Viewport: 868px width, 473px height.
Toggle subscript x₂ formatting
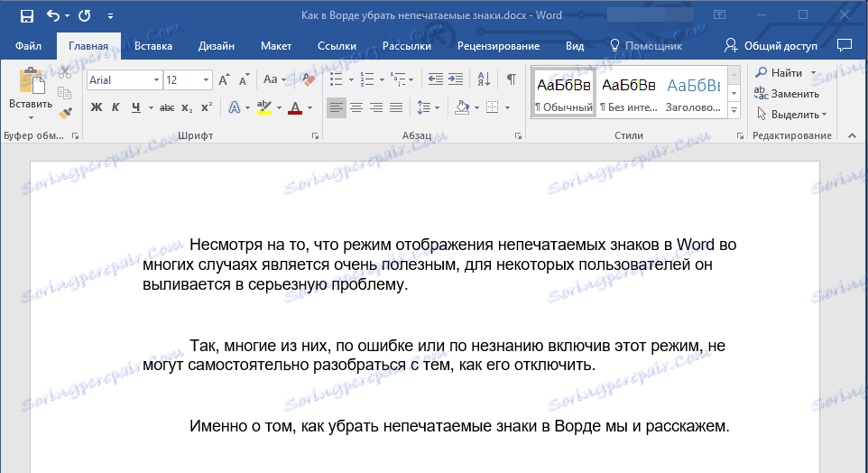tap(187, 107)
